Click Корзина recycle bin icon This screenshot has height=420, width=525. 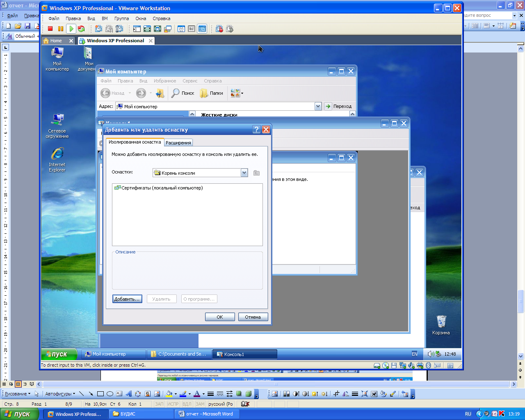(x=441, y=325)
